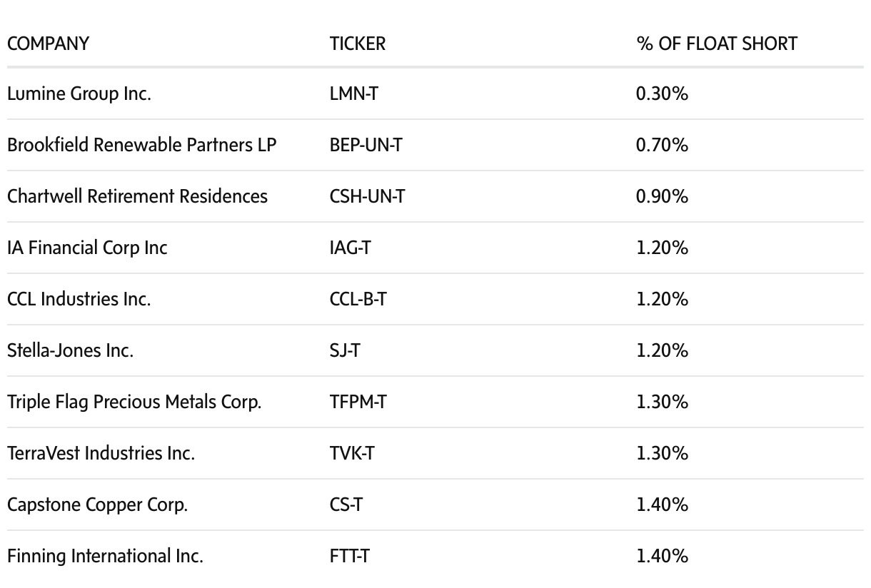
Task: Select Brookfield Renewable Partners LP name
Action: click(141, 145)
